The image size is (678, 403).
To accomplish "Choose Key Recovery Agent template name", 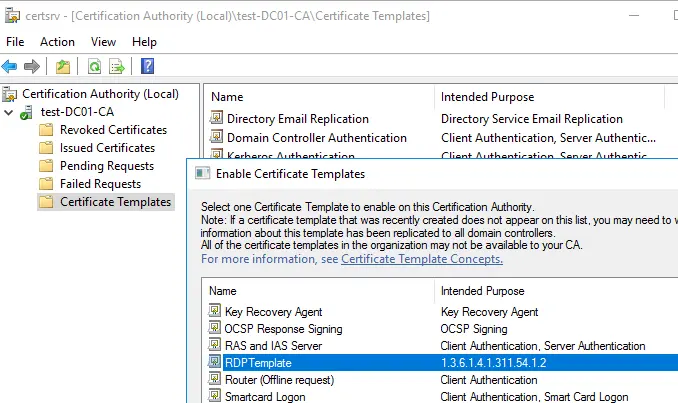I will [x=274, y=312].
